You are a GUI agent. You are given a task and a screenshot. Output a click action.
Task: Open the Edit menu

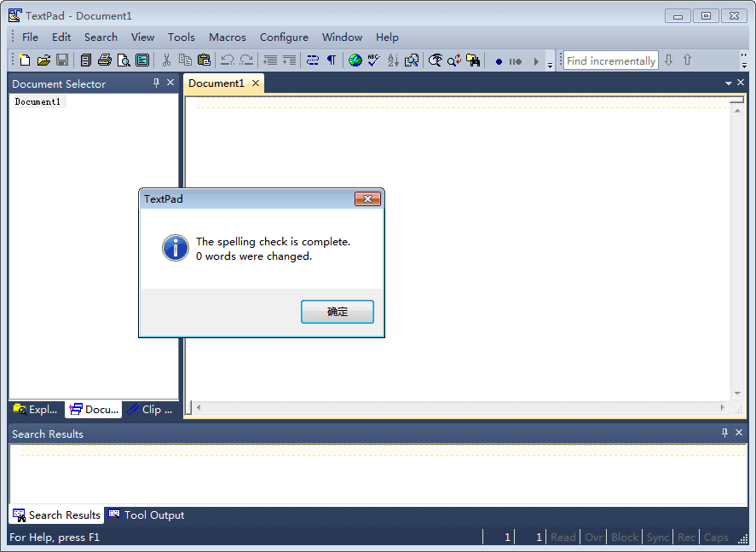[61, 37]
